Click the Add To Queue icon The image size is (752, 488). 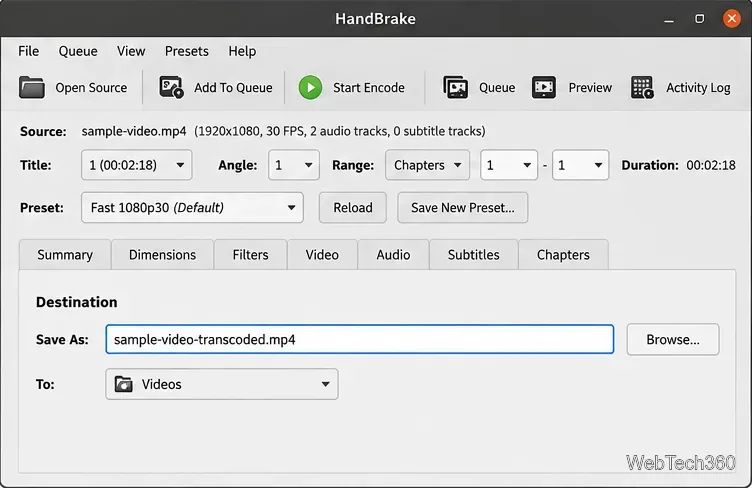pos(171,87)
